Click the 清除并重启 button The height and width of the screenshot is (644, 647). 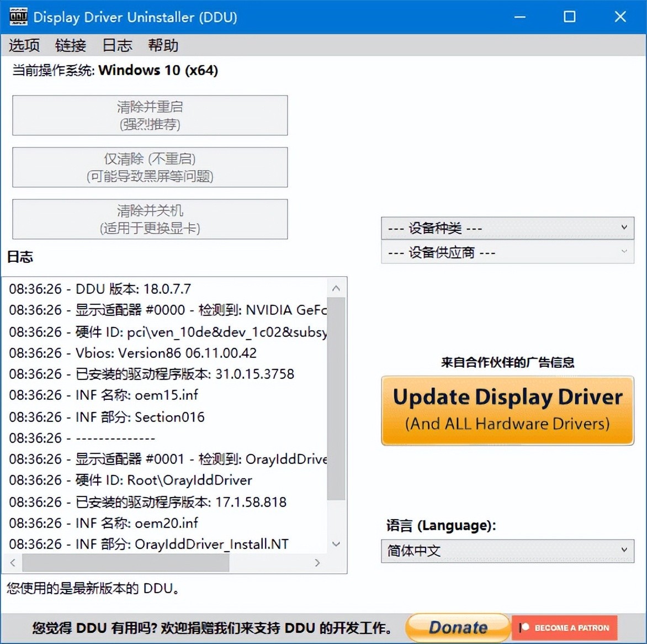pyautogui.click(x=150, y=115)
